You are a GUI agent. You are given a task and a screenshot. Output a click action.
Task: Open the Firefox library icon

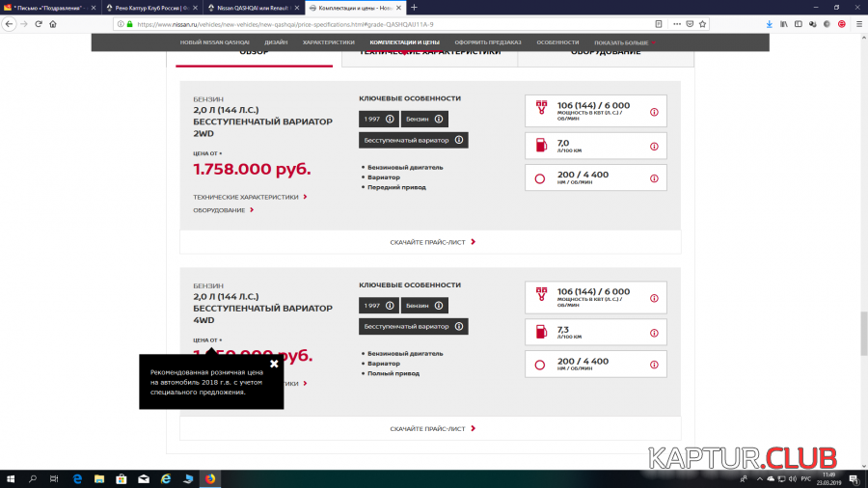(x=784, y=24)
